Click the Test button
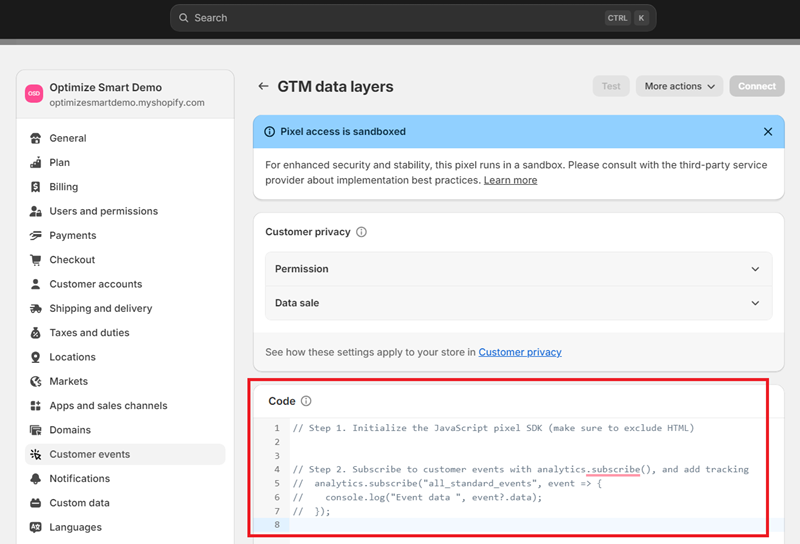The width and height of the screenshot is (800, 544). coord(611,86)
